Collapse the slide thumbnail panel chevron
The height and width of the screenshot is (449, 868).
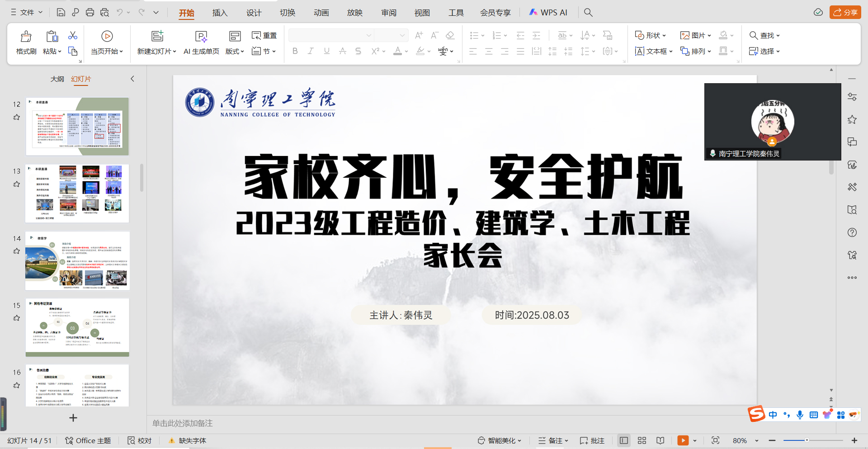132,79
